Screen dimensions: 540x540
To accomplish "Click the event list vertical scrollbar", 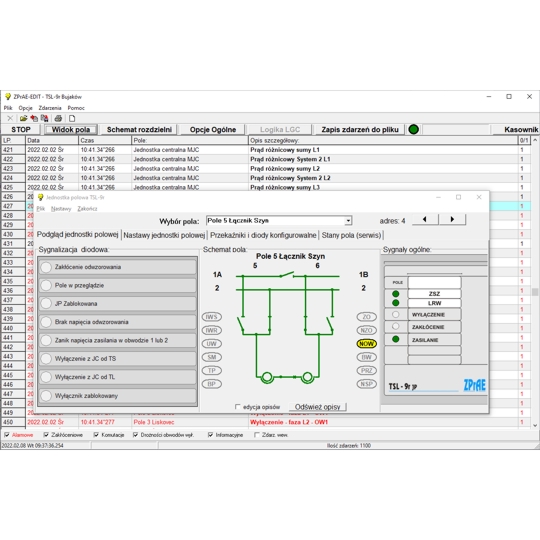I will click(x=535, y=283).
